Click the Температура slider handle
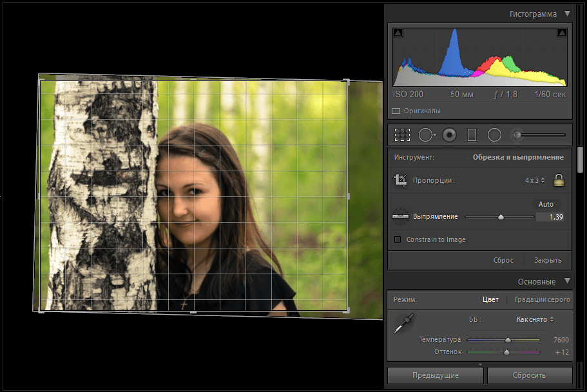The height and width of the screenshot is (392, 587). tap(508, 340)
